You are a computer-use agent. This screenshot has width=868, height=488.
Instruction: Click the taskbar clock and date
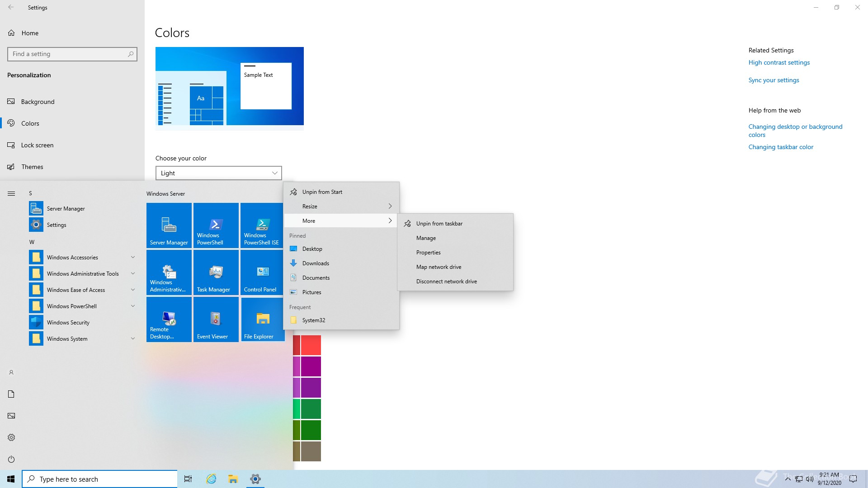[x=829, y=479]
